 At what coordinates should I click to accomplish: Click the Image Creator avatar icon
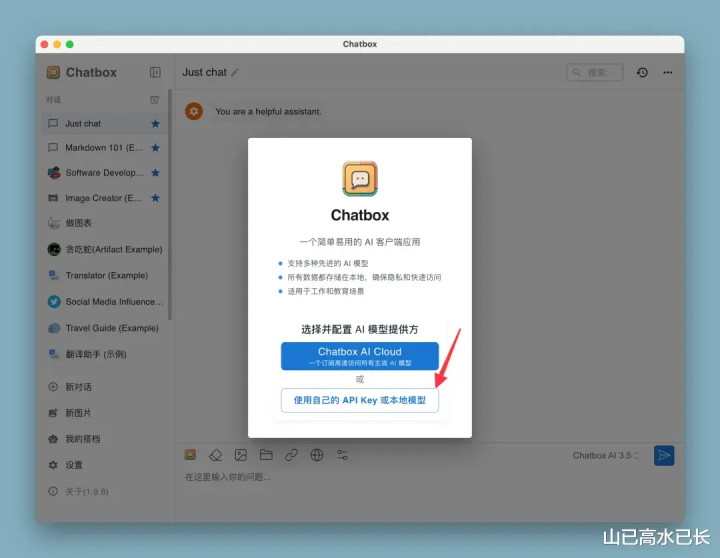pyautogui.click(x=53, y=198)
